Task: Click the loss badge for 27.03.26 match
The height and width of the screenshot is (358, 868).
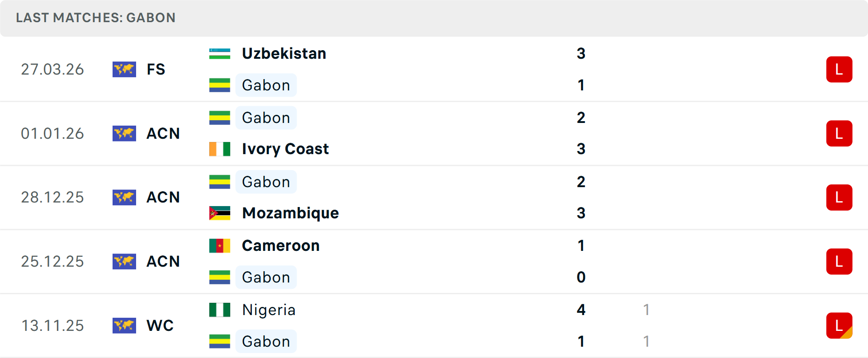Action: 839,70
